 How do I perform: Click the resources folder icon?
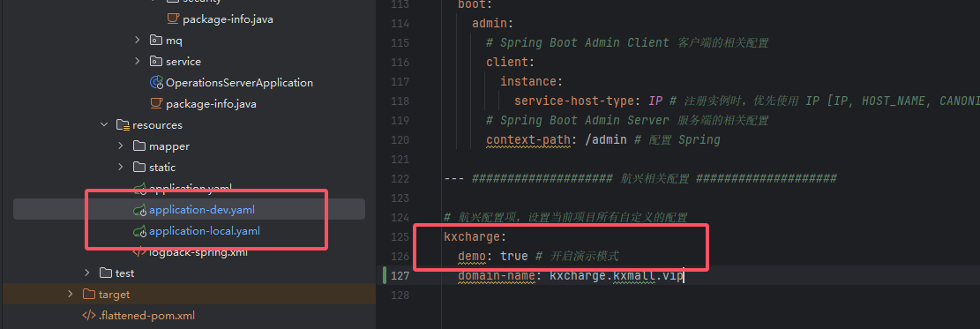coord(123,125)
